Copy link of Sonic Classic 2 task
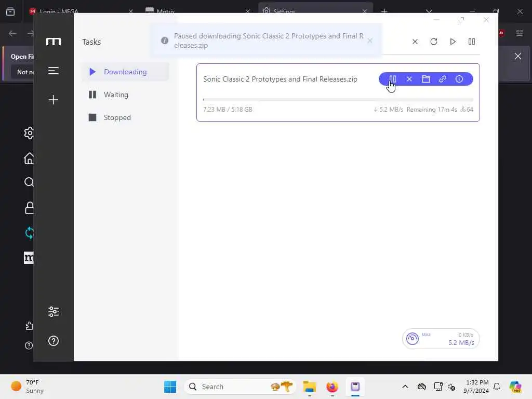 (443, 79)
